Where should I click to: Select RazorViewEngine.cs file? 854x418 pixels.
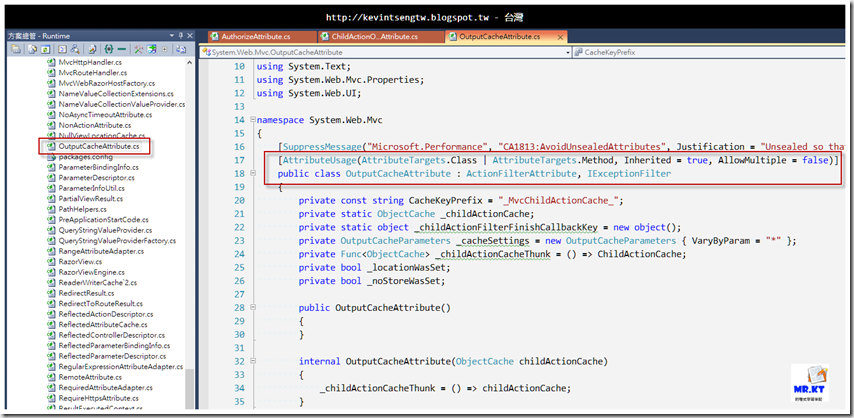[92, 272]
